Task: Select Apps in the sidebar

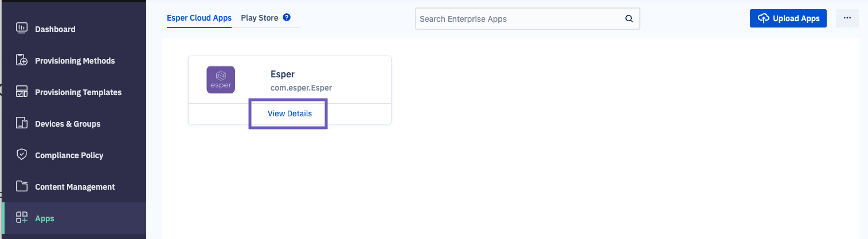Action: tap(73, 218)
